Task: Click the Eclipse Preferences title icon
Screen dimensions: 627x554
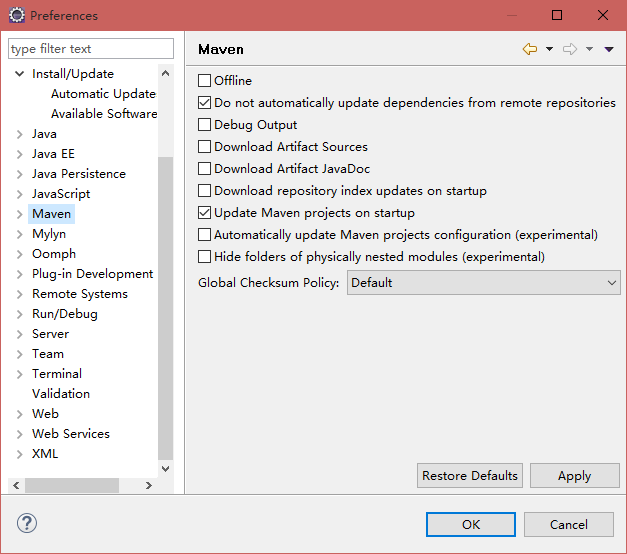Action: click(17, 16)
